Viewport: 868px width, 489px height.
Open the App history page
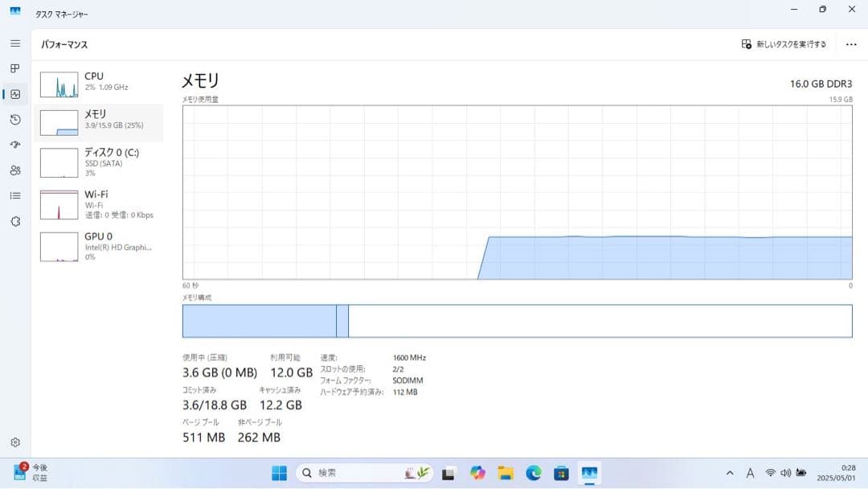click(x=14, y=120)
